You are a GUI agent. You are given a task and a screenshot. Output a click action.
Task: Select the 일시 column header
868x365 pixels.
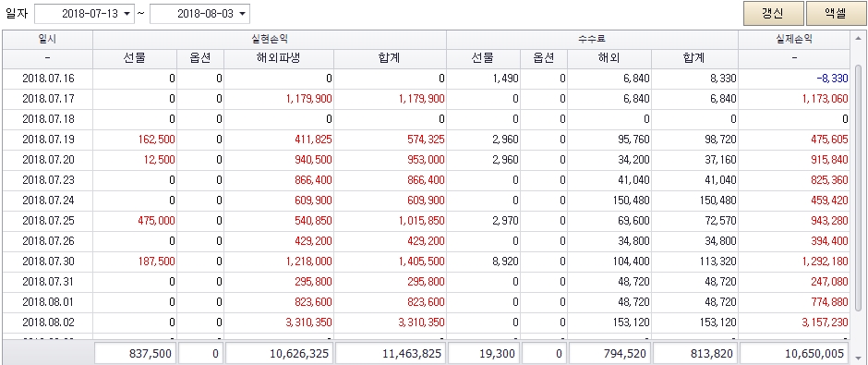click(x=48, y=40)
